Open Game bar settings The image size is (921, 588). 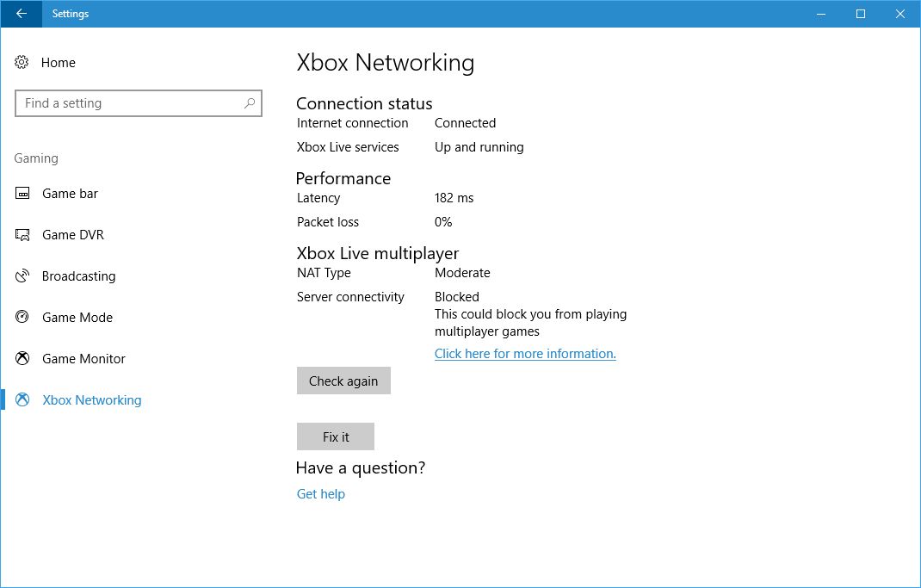[70, 193]
